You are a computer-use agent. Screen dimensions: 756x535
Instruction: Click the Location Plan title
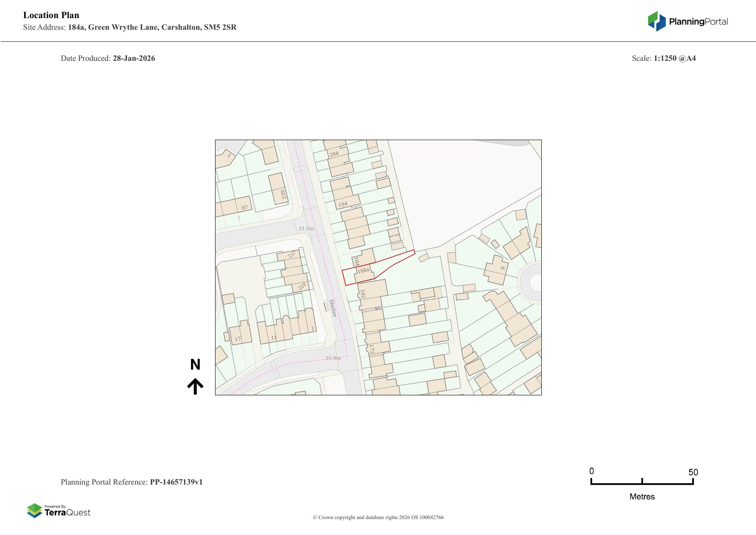point(51,15)
